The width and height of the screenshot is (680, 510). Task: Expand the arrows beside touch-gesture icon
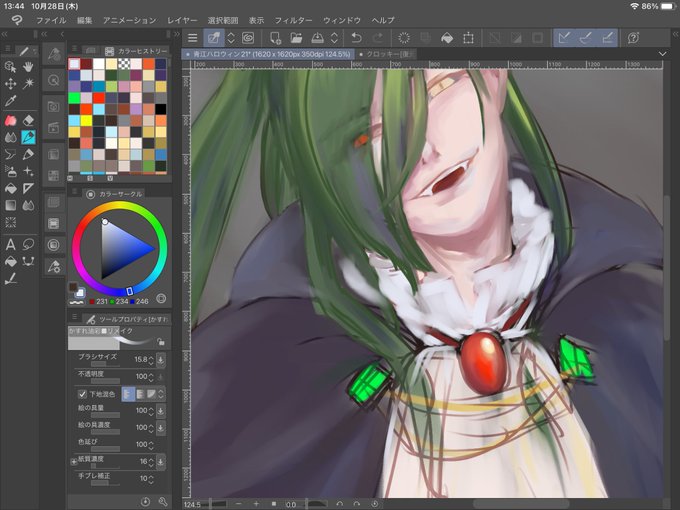(231, 38)
